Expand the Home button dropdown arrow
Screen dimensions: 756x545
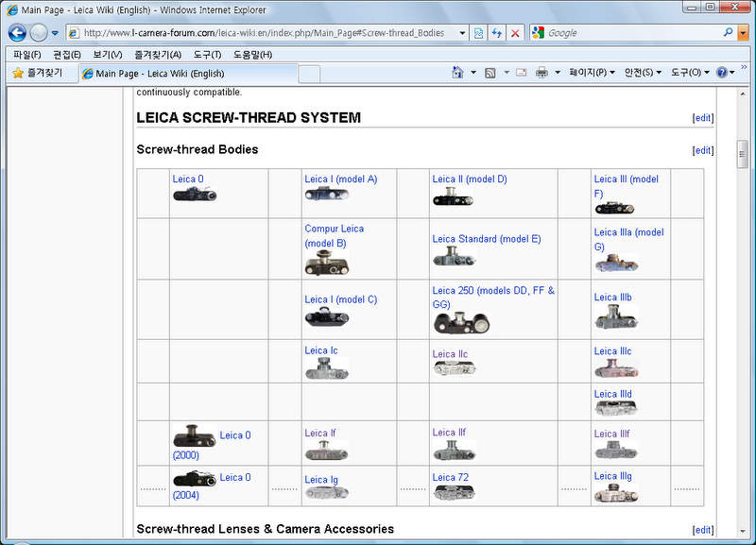pos(473,73)
